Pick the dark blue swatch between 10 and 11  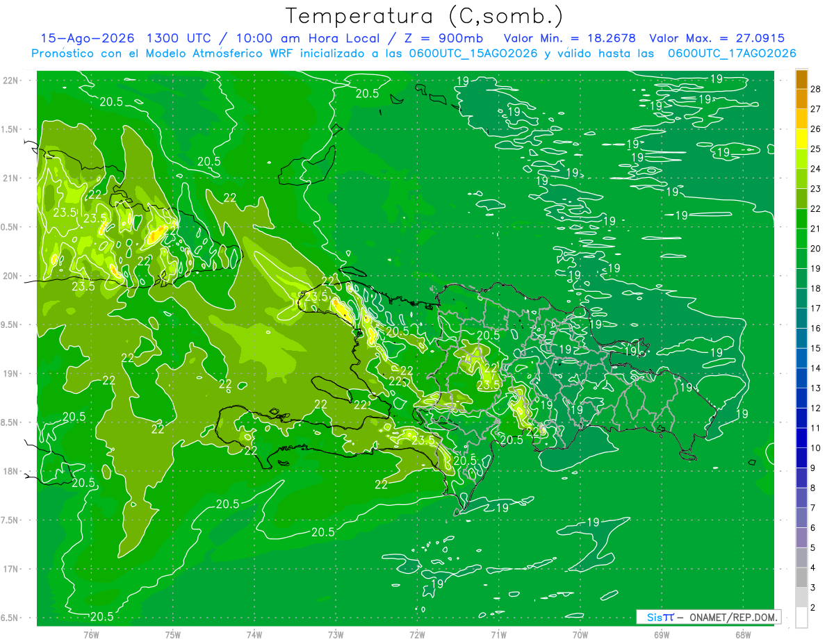click(801, 438)
